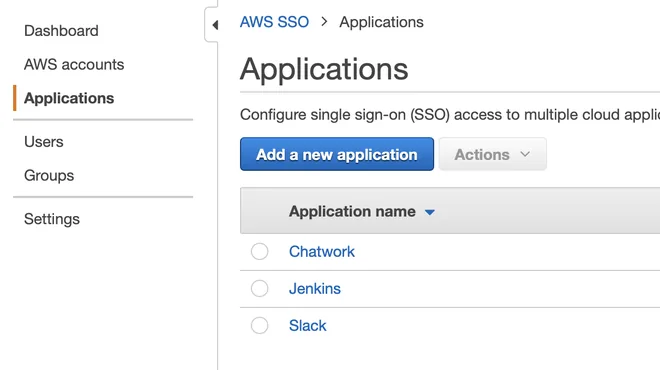Click the Application name column header

coord(352,211)
